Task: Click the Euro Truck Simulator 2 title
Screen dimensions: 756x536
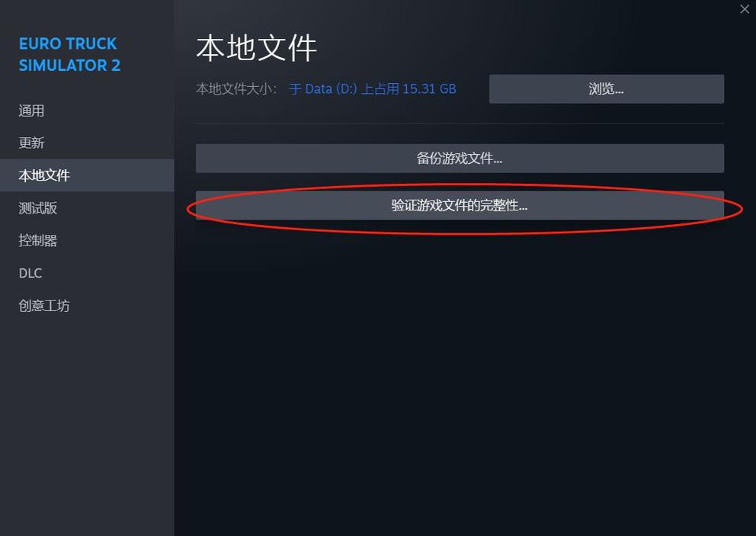Action: coord(69,55)
